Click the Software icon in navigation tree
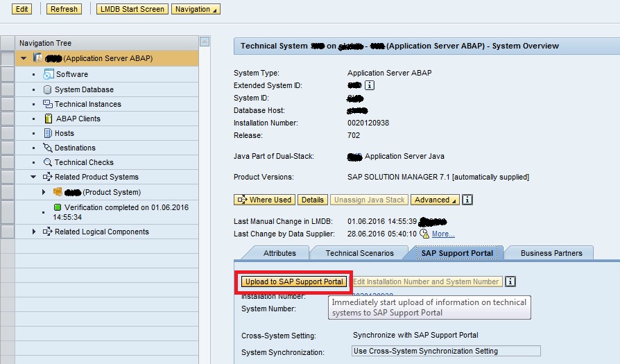This screenshot has height=364, width=620. 49,74
